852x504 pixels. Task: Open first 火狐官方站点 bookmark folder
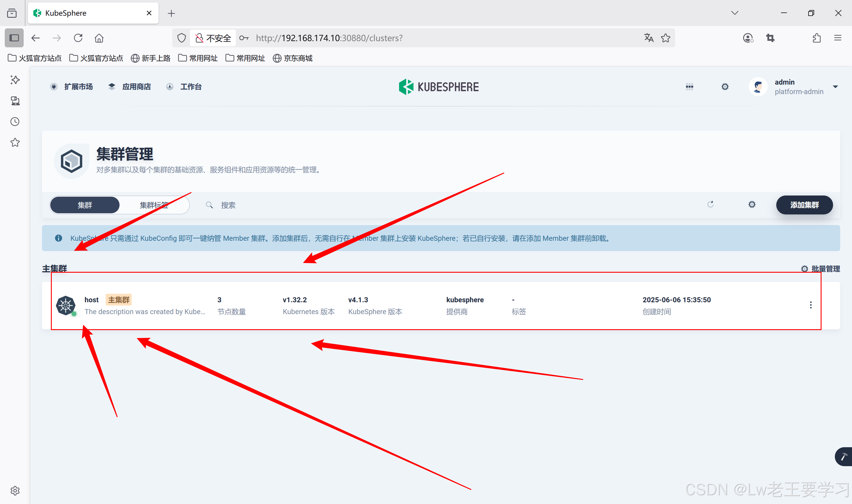[x=35, y=58]
